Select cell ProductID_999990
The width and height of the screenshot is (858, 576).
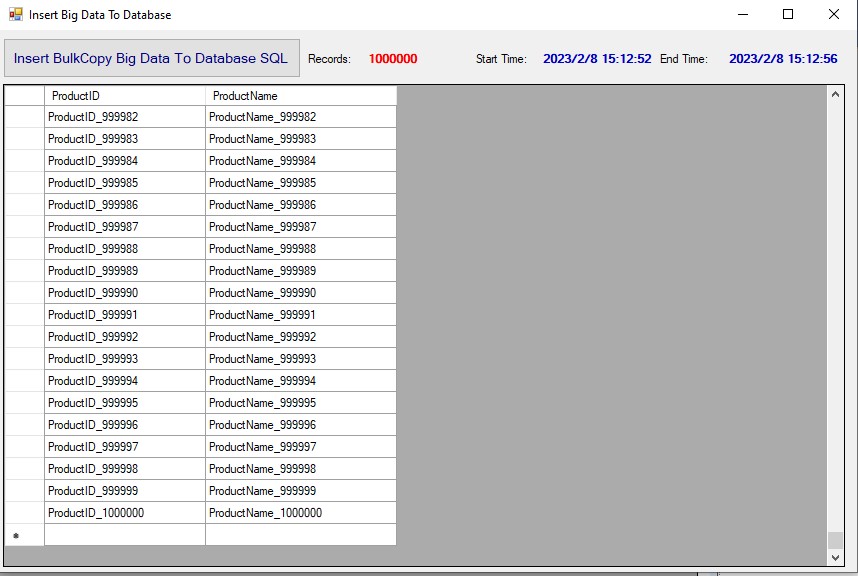(125, 293)
